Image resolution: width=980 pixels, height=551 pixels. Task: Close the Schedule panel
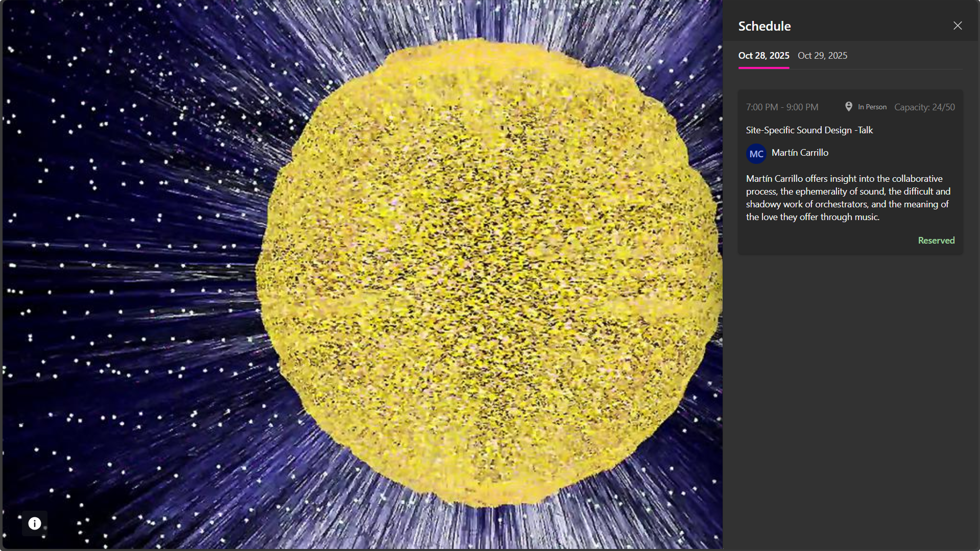coord(958,26)
